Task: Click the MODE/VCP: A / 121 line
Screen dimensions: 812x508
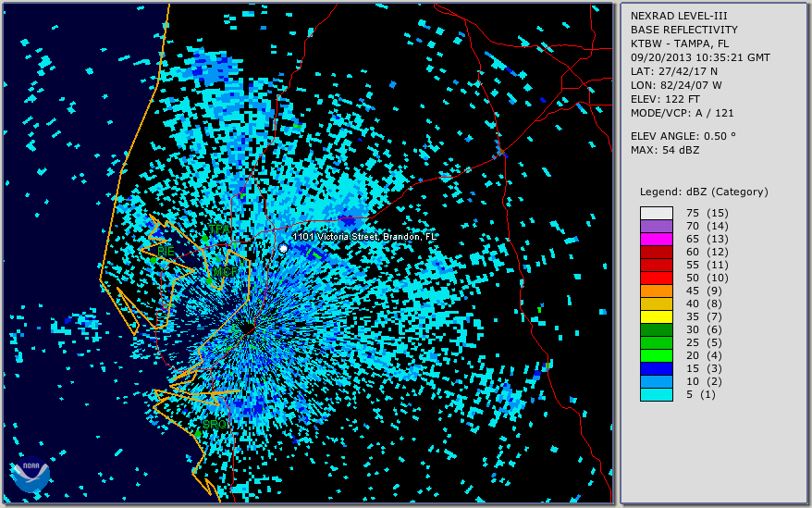Action: coord(682,113)
